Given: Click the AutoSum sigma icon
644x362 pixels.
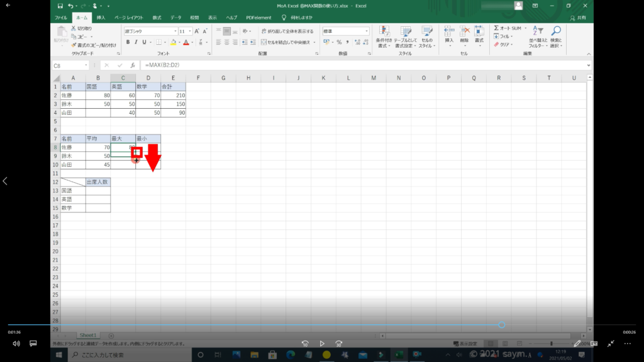Looking at the screenshot, I should coord(497,28).
